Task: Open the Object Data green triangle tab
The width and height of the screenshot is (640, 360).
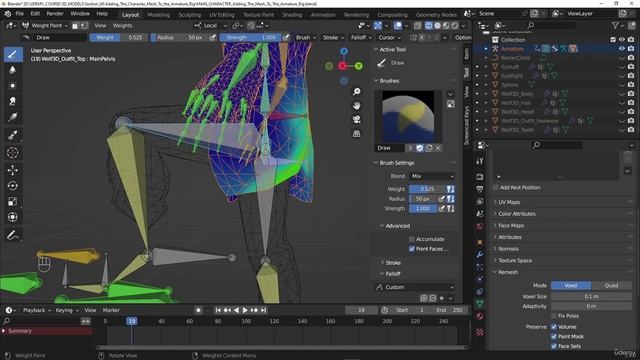Action: (x=480, y=304)
